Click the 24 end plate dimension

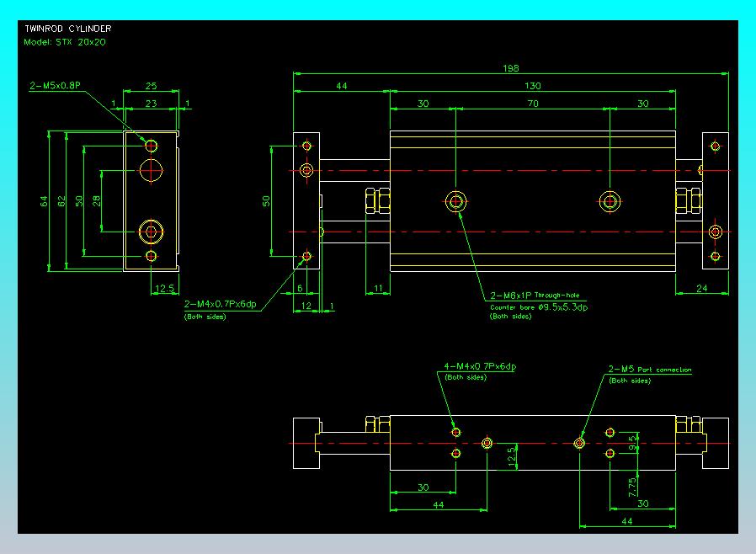[x=702, y=289]
